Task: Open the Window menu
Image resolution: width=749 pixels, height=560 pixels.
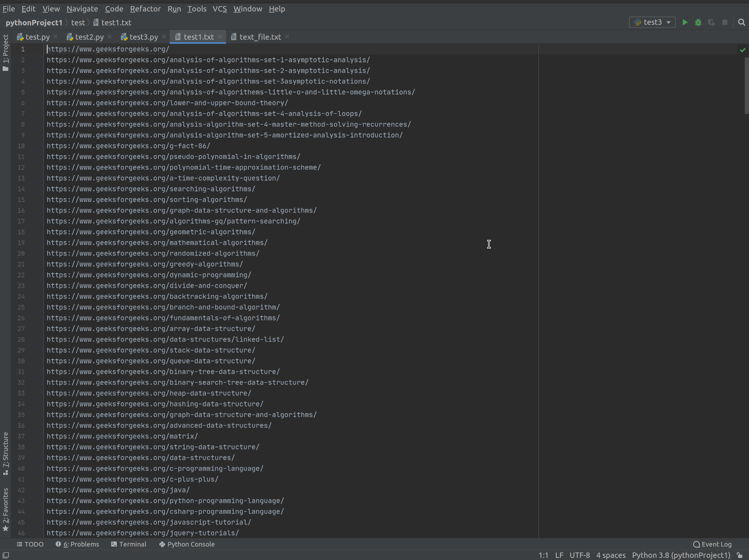Action: coord(248,9)
